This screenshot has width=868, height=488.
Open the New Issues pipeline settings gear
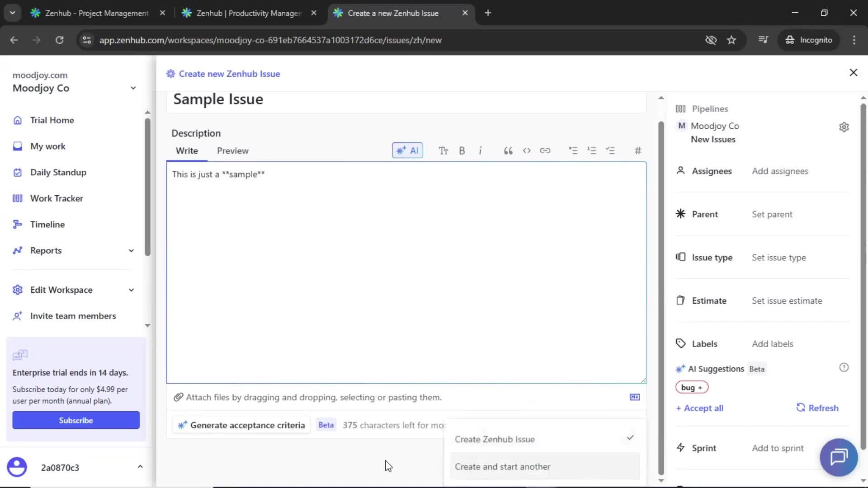(x=844, y=127)
